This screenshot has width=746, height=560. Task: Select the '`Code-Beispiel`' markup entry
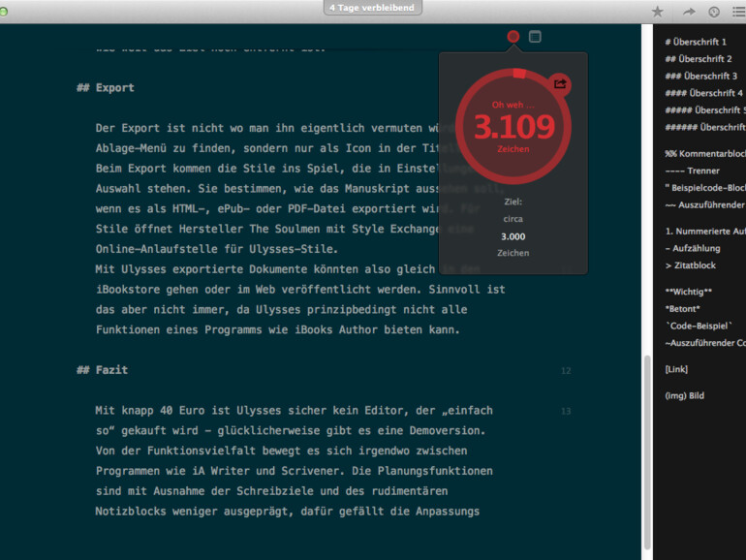699,326
